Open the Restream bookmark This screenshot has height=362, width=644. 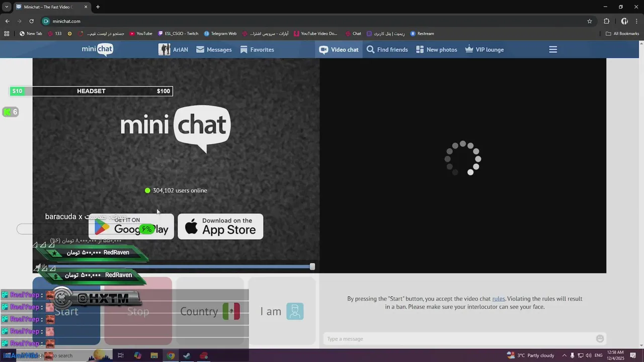tap(422, 34)
